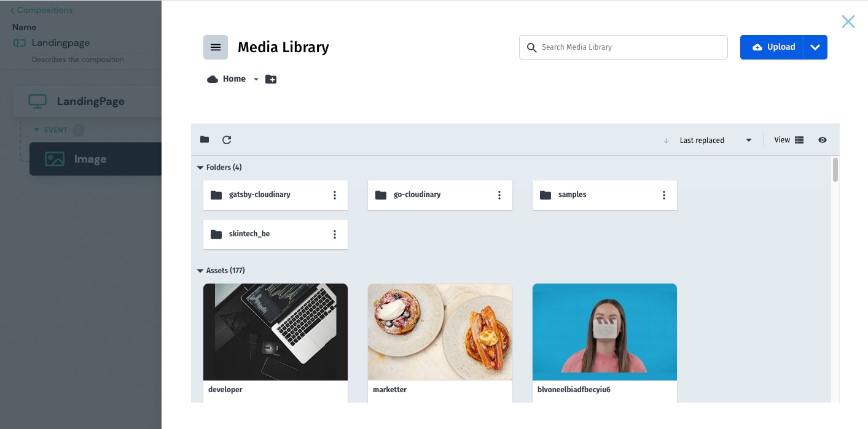The image size is (868, 429).
Task: Click the skintech_be folder glyph
Action: [x=216, y=234]
